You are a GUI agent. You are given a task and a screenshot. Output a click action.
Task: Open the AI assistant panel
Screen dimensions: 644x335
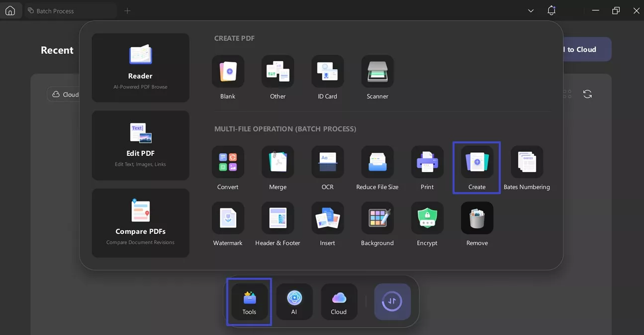[x=294, y=301]
